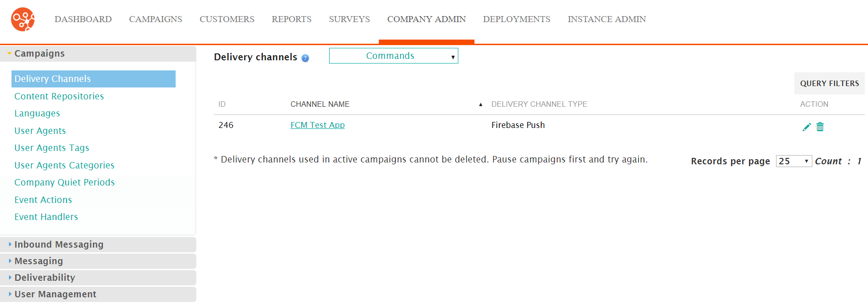Click the Delivery Channel Type column header
This screenshot has width=868, height=307.
coord(539,104)
